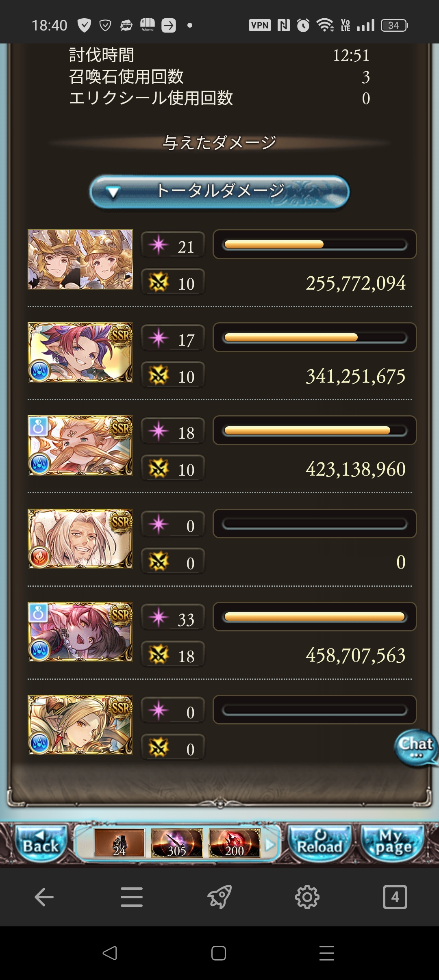
Task: Open the browser settings gear
Action: point(307,897)
